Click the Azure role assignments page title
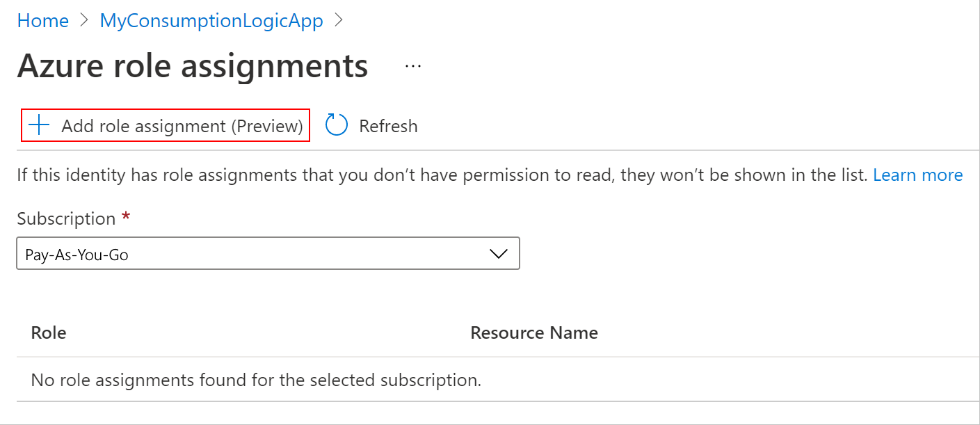 click(193, 65)
